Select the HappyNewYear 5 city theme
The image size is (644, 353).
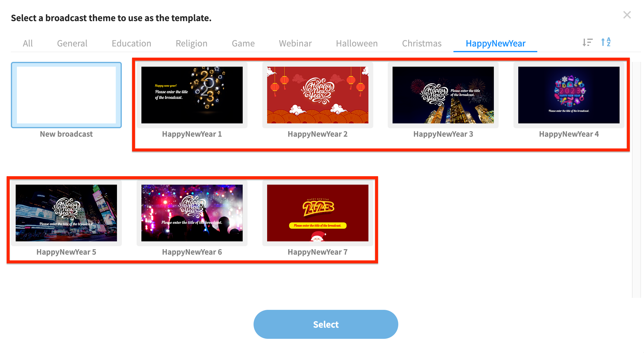pyautogui.click(x=66, y=213)
